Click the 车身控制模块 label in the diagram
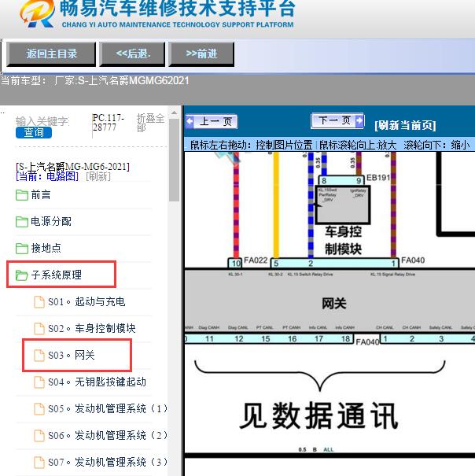The height and width of the screenshot is (476, 475). point(344,241)
